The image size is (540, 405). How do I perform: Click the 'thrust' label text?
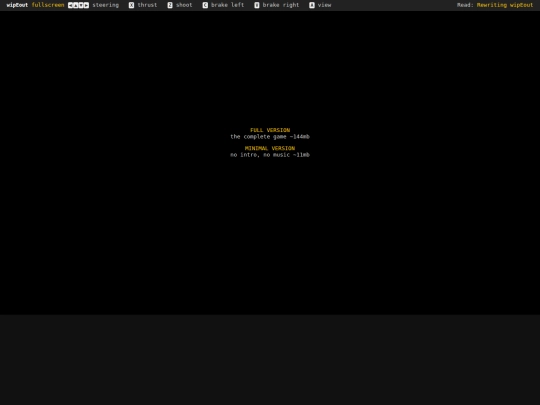[x=147, y=5]
